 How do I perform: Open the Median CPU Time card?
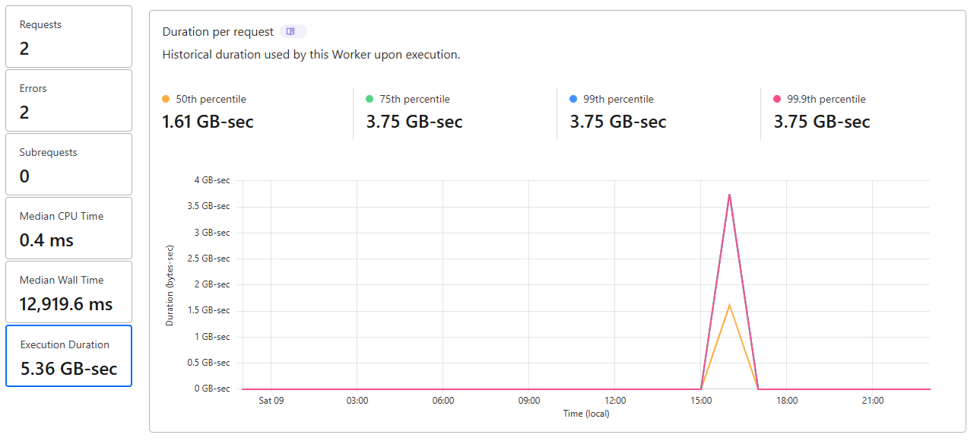pos(68,228)
